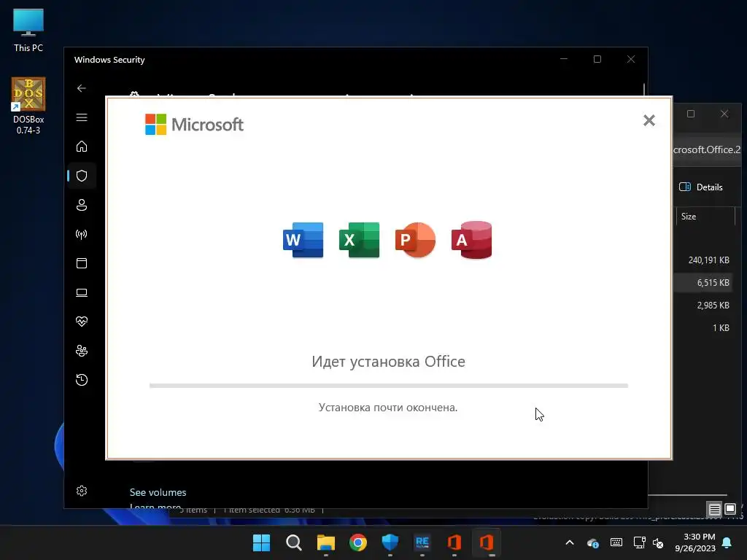Open Account protection in Windows Security
The width and height of the screenshot is (747, 560).
pos(82,205)
